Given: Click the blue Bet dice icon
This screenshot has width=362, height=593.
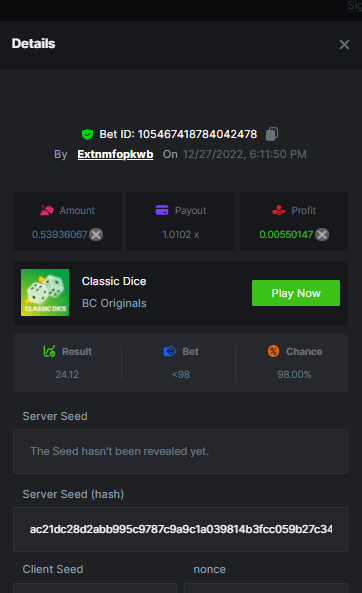Looking at the screenshot, I should [170, 351].
